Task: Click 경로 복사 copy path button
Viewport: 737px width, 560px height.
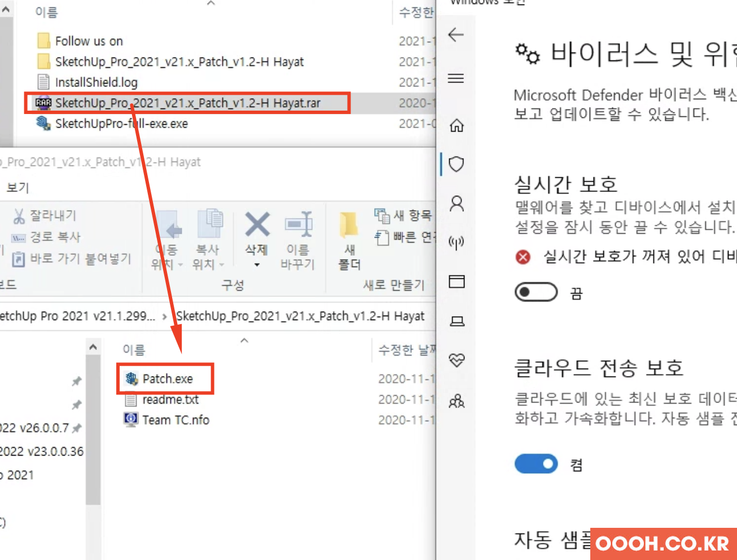Action: 46,237
